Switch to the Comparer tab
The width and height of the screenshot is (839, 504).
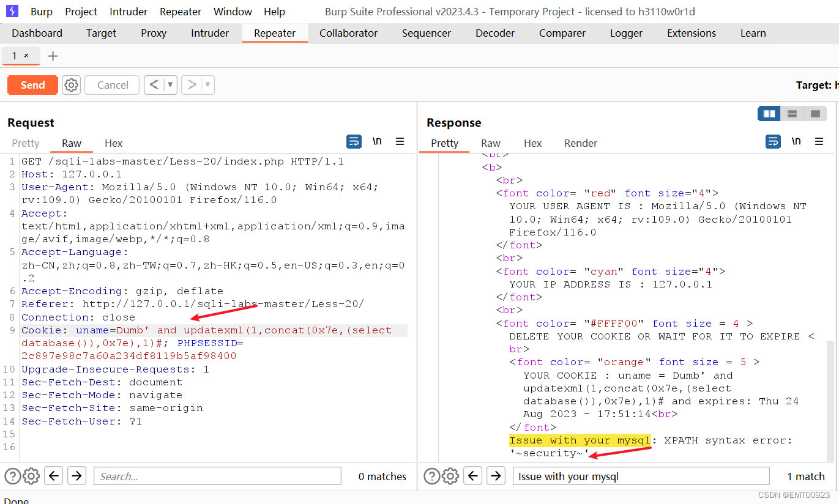point(562,33)
